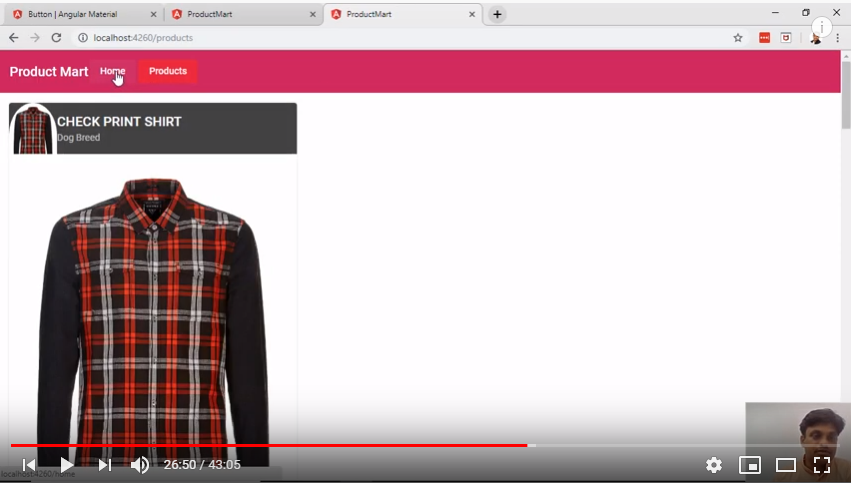Bookmark this page with the star icon
Viewport: 851px width, 483px height.
738,38
